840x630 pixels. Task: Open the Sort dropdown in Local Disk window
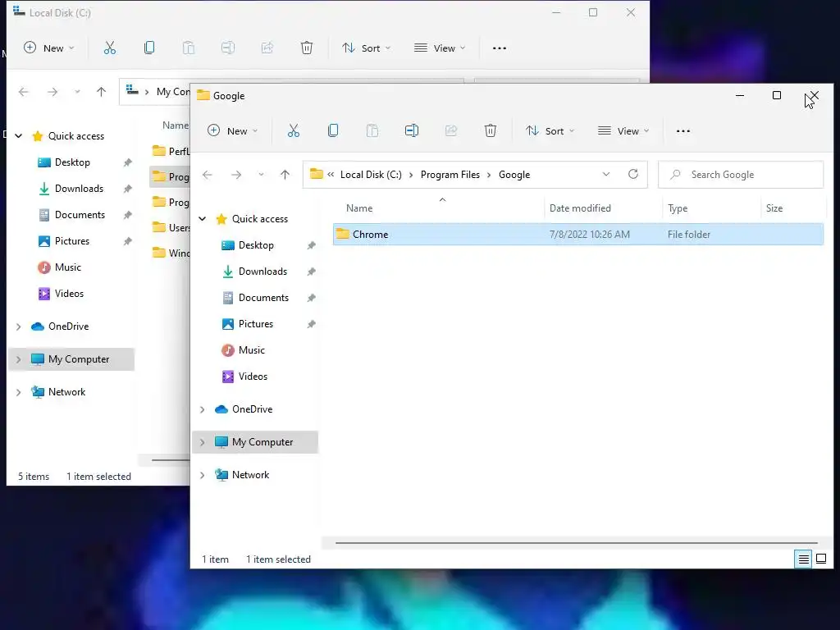coord(367,48)
